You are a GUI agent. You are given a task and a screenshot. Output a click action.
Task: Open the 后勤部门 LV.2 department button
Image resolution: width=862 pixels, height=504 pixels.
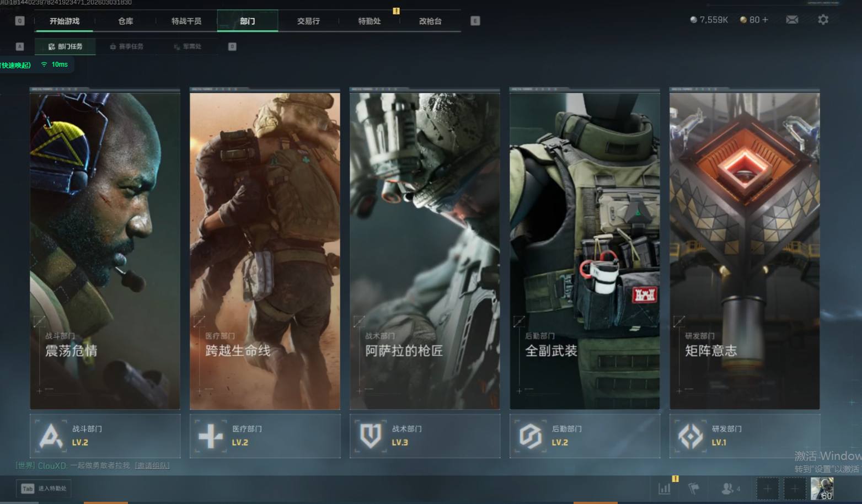(x=585, y=436)
